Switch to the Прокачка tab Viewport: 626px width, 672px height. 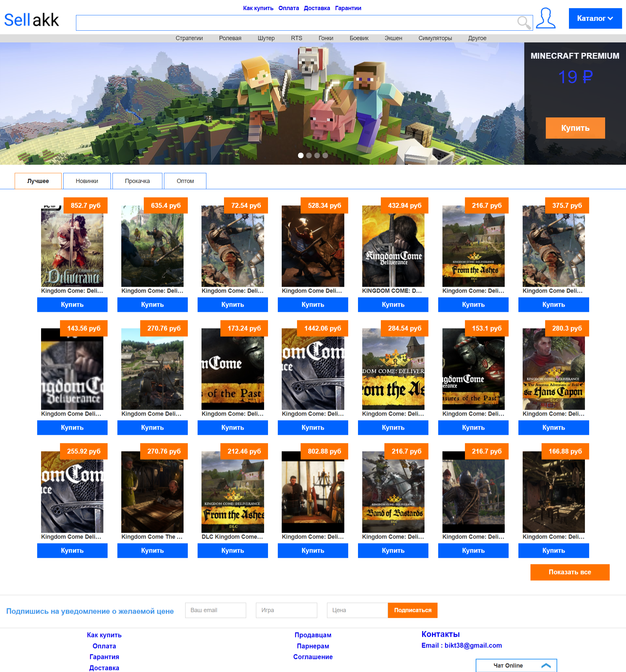click(137, 181)
